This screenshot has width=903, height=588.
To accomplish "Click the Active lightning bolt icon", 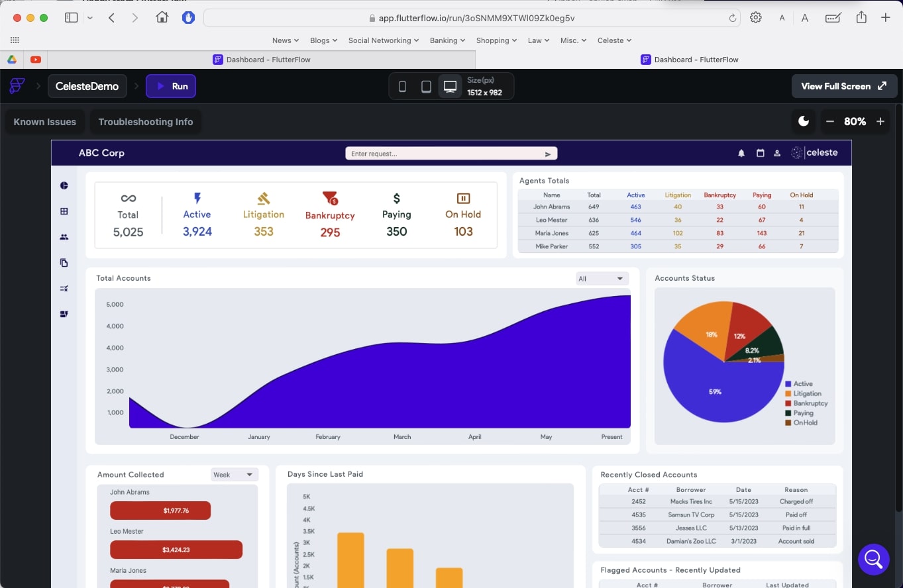I will [197, 198].
